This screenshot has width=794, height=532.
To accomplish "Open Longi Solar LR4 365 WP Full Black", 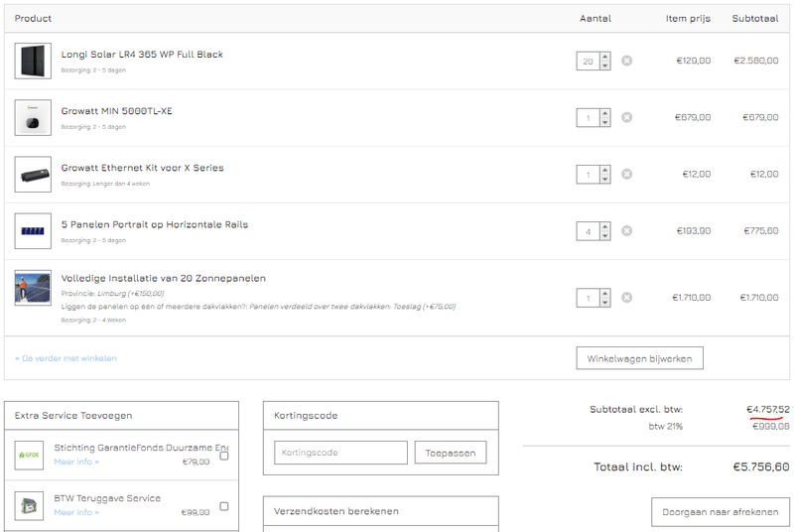I will pos(142,55).
